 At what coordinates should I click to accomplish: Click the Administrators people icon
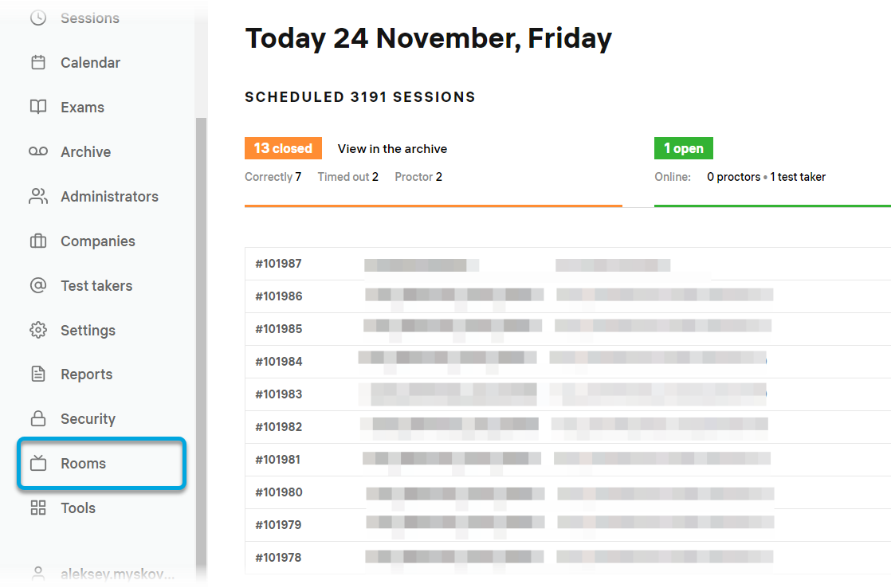(38, 197)
